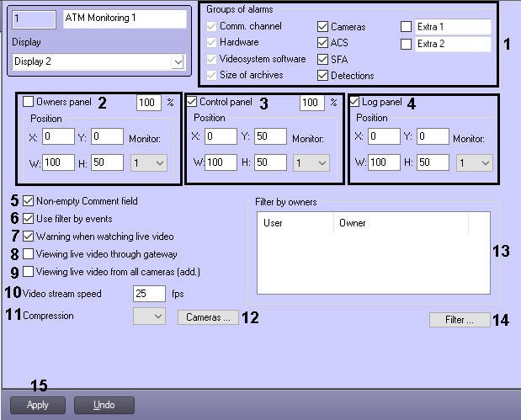The width and height of the screenshot is (521, 420).
Task: Uncheck the Cameras alarm group
Action: pyautogui.click(x=322, y=27)
